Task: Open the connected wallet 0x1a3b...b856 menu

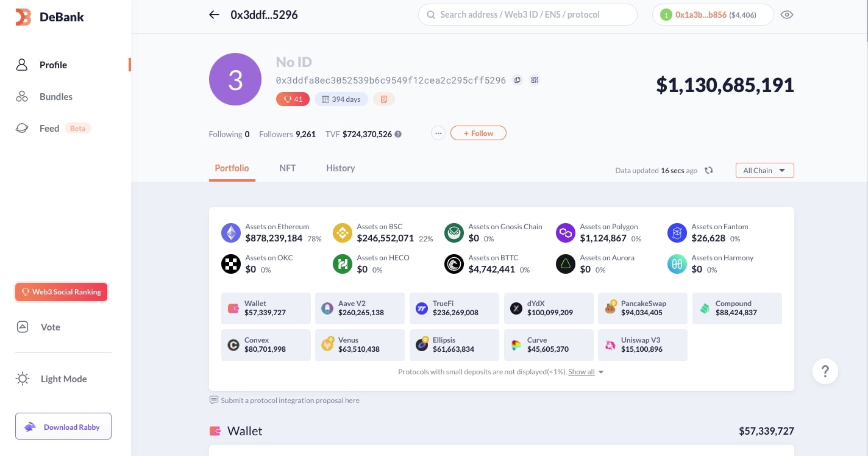Action: (x=713, y=15)
